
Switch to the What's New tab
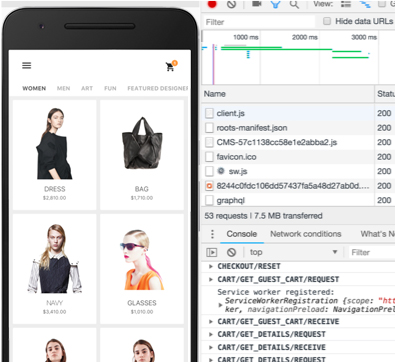pos(377,234)
